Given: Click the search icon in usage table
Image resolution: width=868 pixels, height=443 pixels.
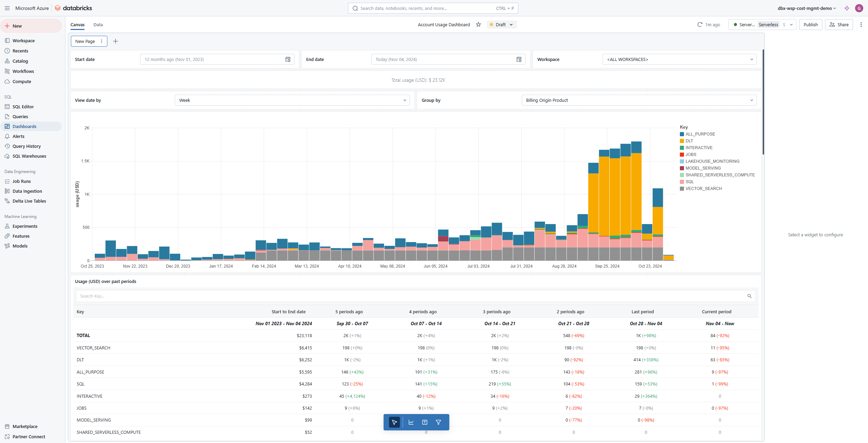Looking at the screenshot, I should [x=749, y=295].
